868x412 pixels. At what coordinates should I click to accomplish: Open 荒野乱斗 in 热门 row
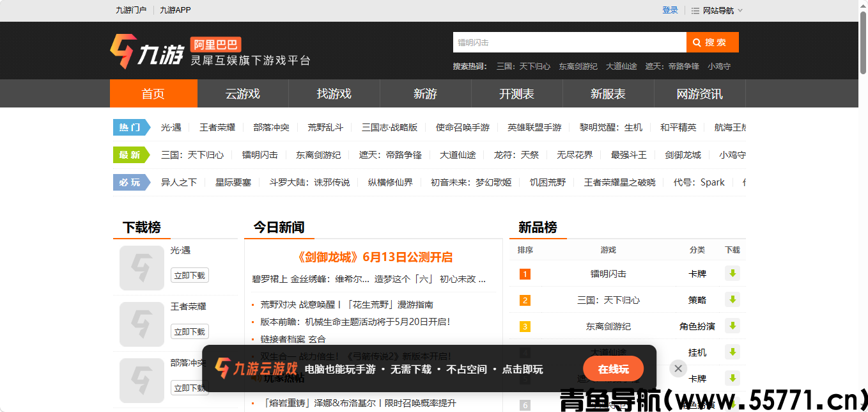tap(325, 127)
